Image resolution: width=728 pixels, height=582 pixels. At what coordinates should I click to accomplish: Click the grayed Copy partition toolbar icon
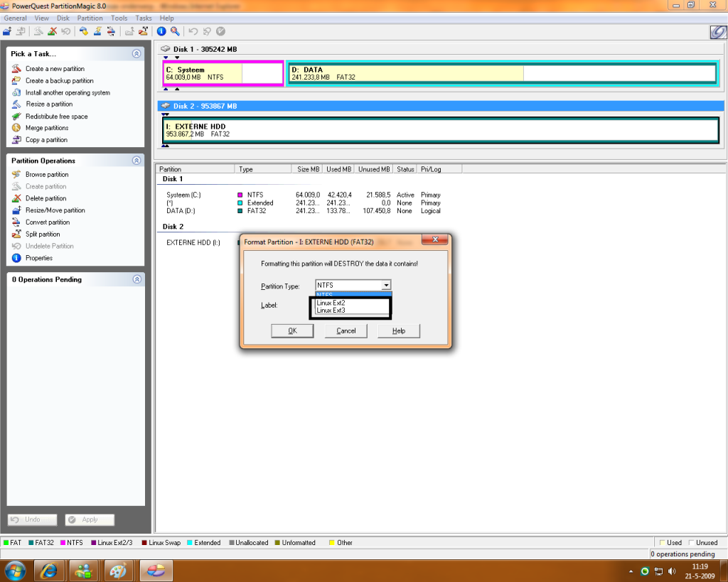tap(21, 31)
